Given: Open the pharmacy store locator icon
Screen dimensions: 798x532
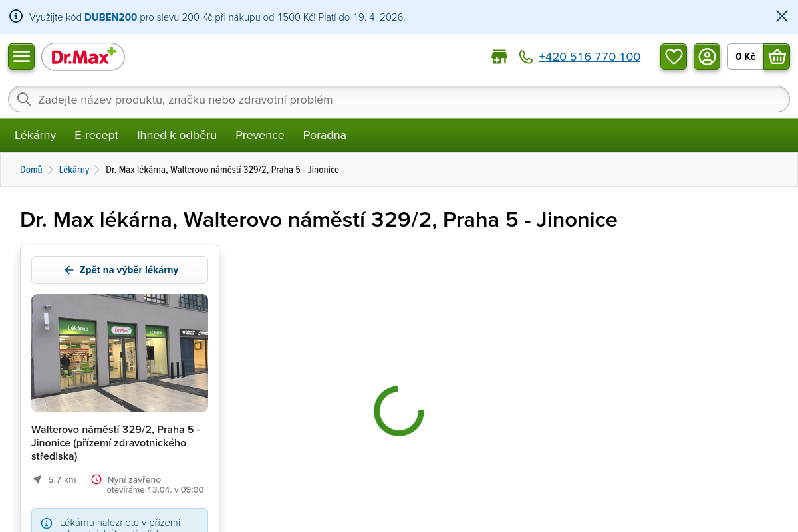Looking at the screenshot, I should (499, 57).
